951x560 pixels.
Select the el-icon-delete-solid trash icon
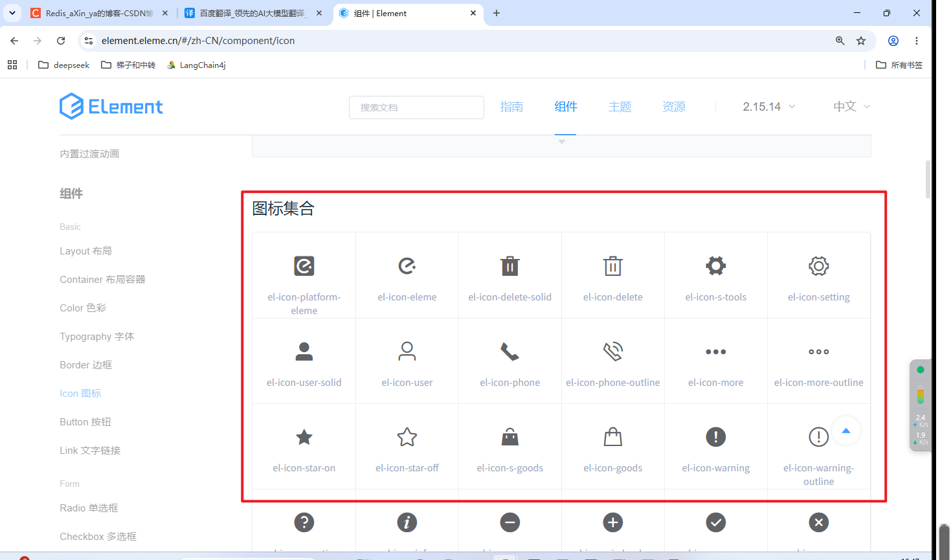pos(510,266)
